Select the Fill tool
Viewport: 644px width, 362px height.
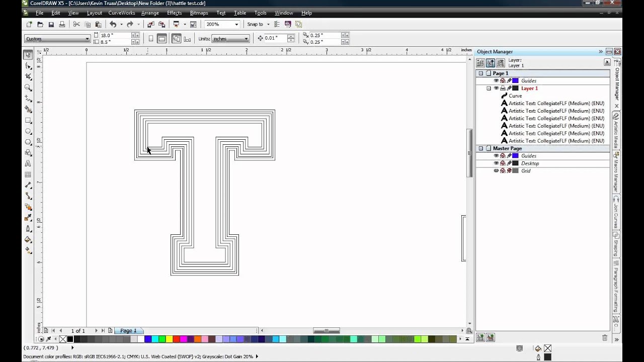28,240
